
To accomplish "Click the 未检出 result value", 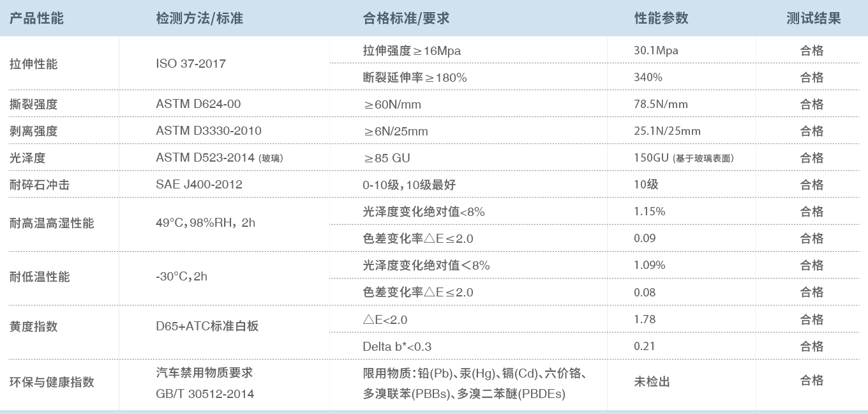I will point(652,382).
